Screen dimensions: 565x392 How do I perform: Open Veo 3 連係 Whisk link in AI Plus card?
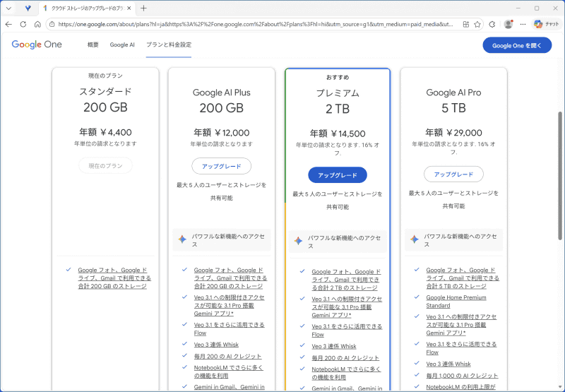tap(216, 345)
